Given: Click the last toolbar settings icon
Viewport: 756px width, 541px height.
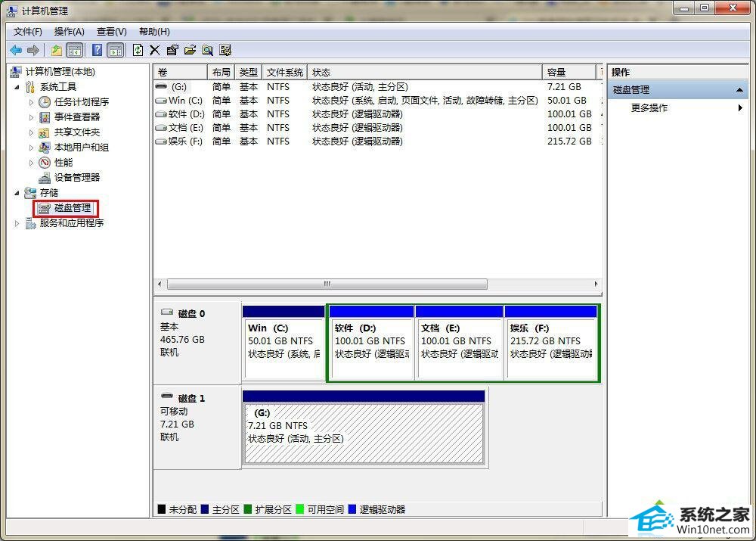Looking at the screenshot, I should (225, 50).
